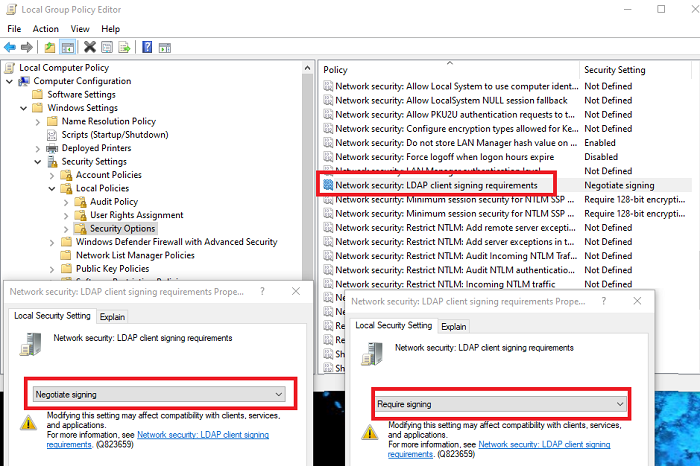
Task: Select Restrict NTLM: Add remote server exceptions row
Action: click(x=506, y=228)
